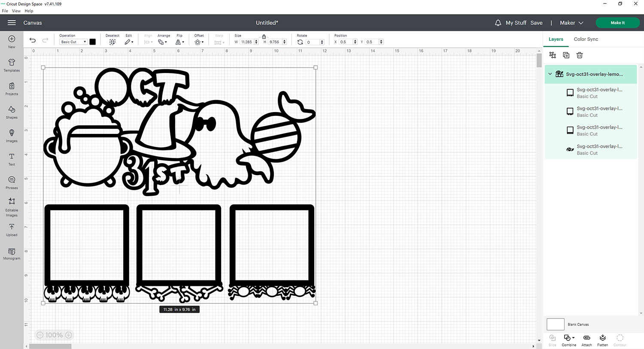Collapse the Svg-oct31-overlay group in Layers

point(550,74)
